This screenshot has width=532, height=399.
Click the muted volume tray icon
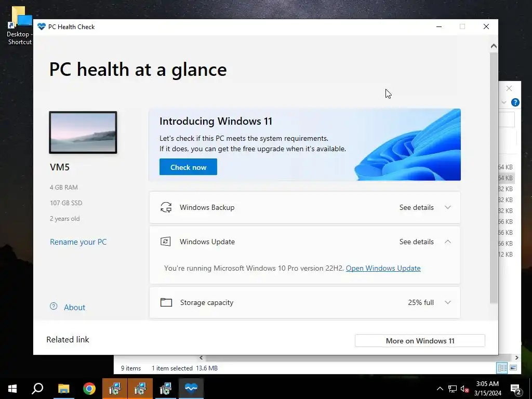tap(465, 389)
